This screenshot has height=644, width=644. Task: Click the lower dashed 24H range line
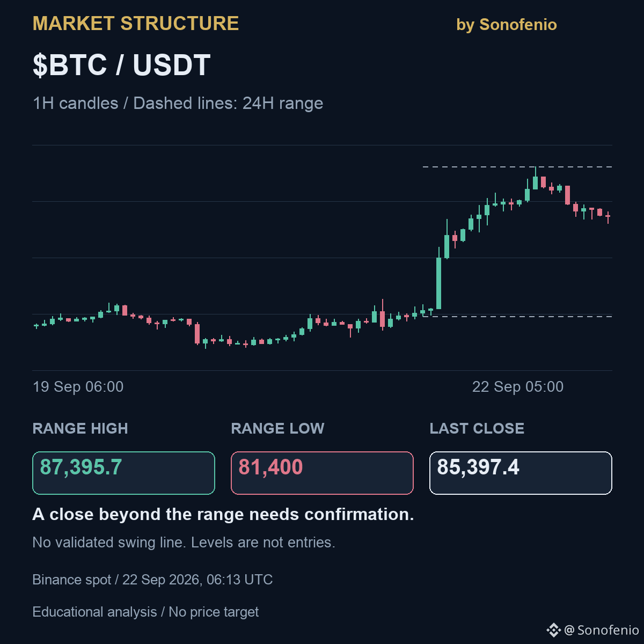point(517,317)
